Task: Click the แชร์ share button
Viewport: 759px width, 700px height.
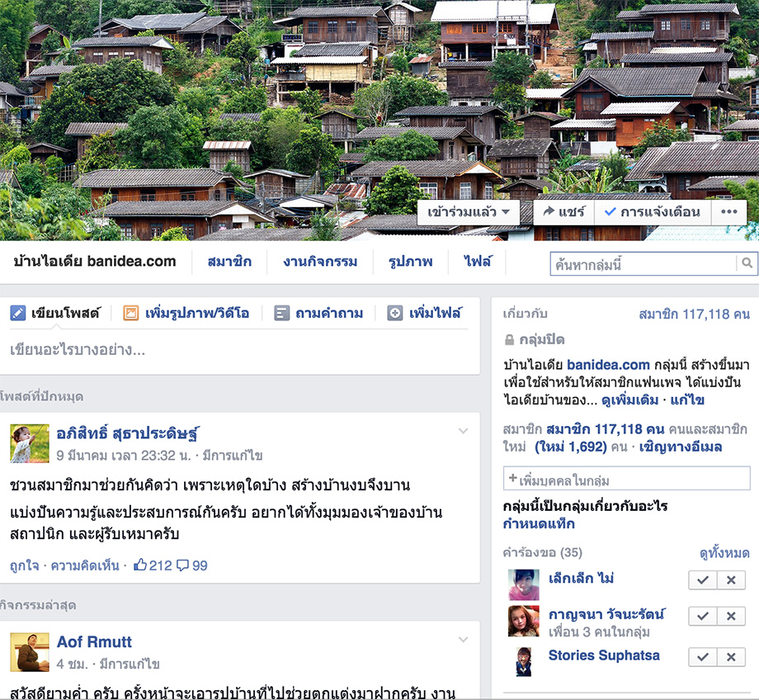Action: click(x=564, y=211)
